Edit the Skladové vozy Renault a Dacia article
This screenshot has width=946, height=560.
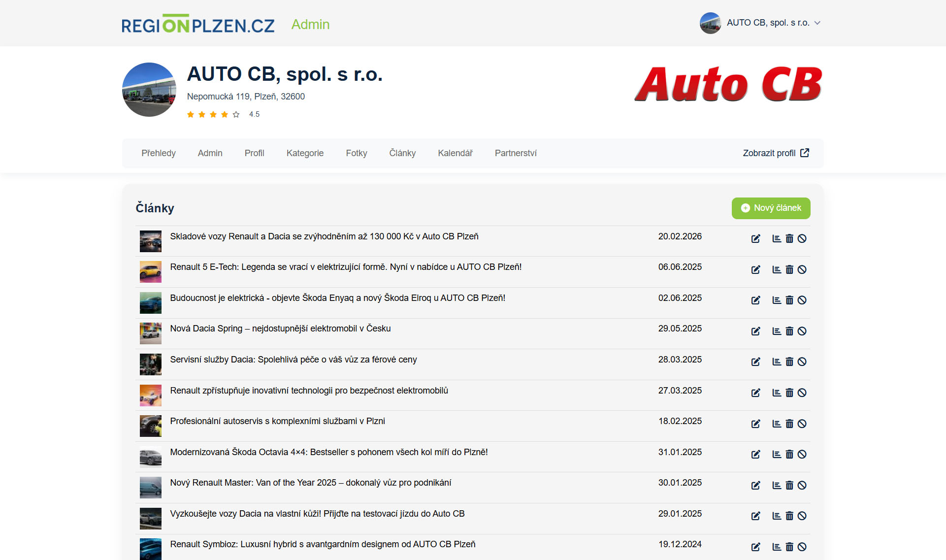755,239
